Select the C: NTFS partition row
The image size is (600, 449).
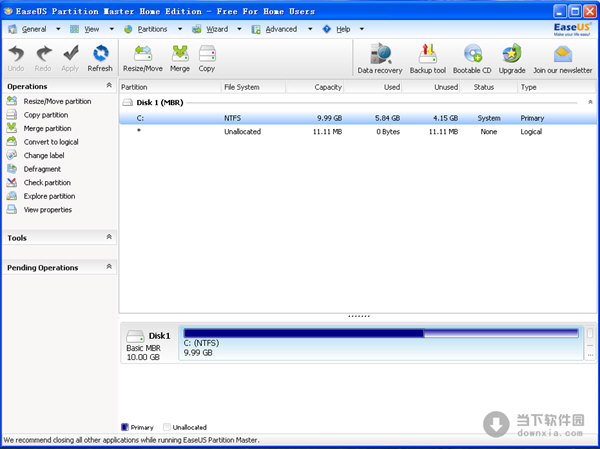tap(358, 118)
